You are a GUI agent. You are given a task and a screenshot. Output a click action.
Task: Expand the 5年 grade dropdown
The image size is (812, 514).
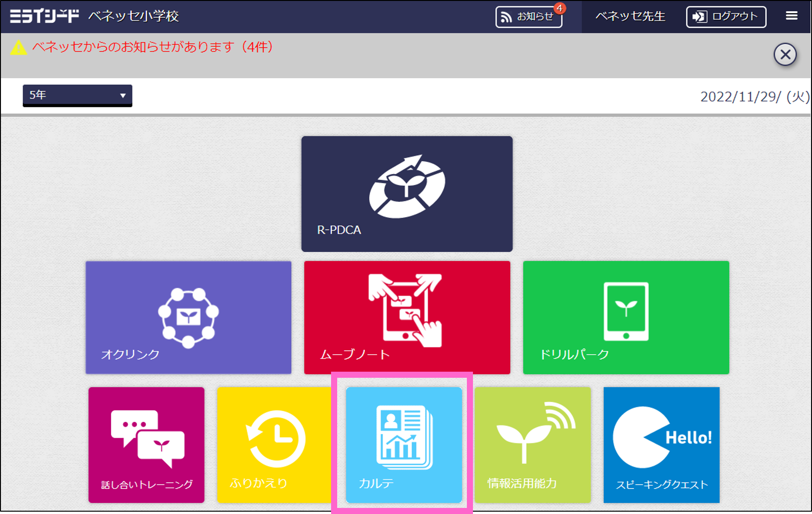tap(77, 95)
